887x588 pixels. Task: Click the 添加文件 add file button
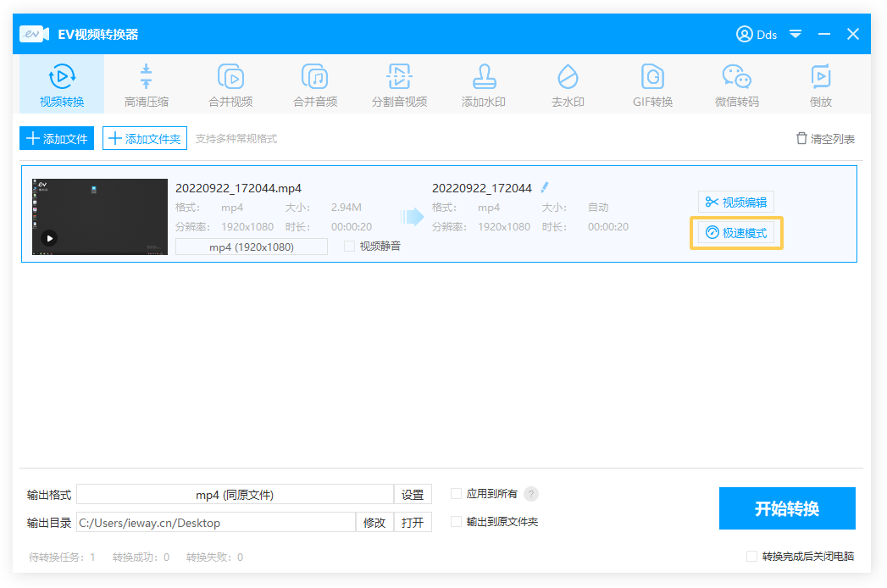(x=57, y=138)
